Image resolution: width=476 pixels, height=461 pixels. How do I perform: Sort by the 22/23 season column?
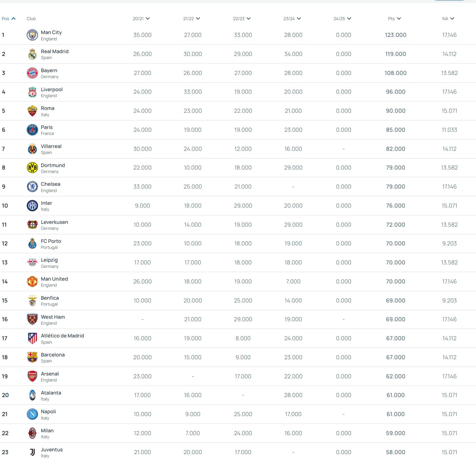click(x=242, y=19)
